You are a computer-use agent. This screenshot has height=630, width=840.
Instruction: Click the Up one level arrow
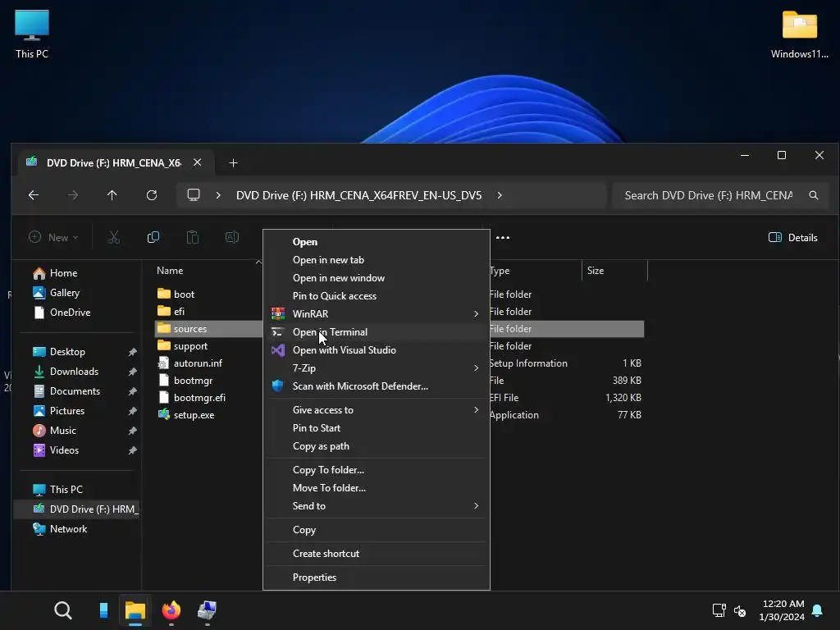[112, 195]
